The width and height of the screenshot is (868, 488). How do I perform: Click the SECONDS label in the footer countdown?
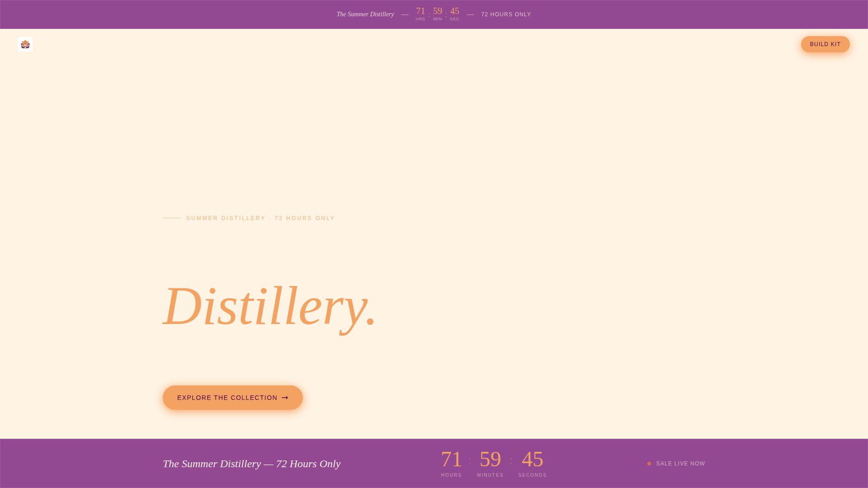tap(532, 475)
